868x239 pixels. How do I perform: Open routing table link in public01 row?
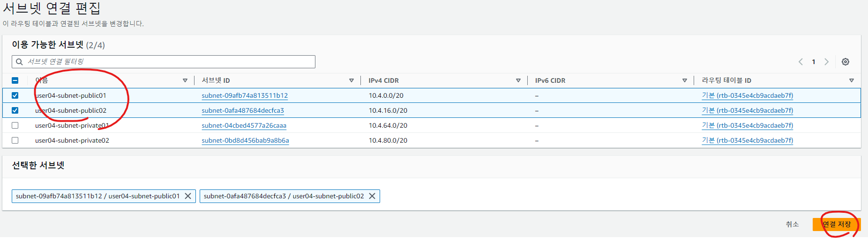[747, 95]
